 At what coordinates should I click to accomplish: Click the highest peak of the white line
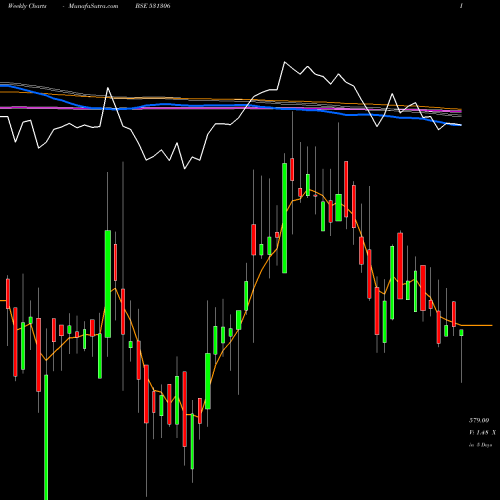(285, 62)
